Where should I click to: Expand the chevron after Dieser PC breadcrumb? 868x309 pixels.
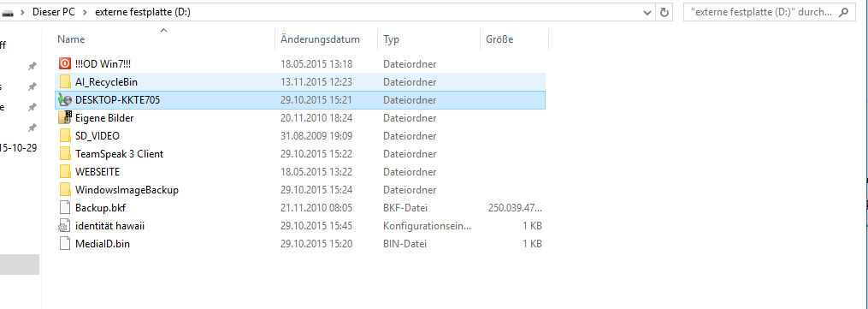coord(86,12)
